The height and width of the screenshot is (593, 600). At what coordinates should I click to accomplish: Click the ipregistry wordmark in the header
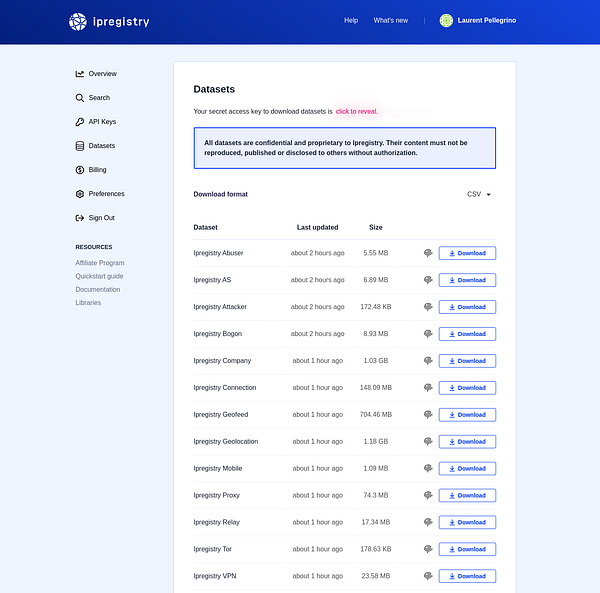tap(121, 22)
